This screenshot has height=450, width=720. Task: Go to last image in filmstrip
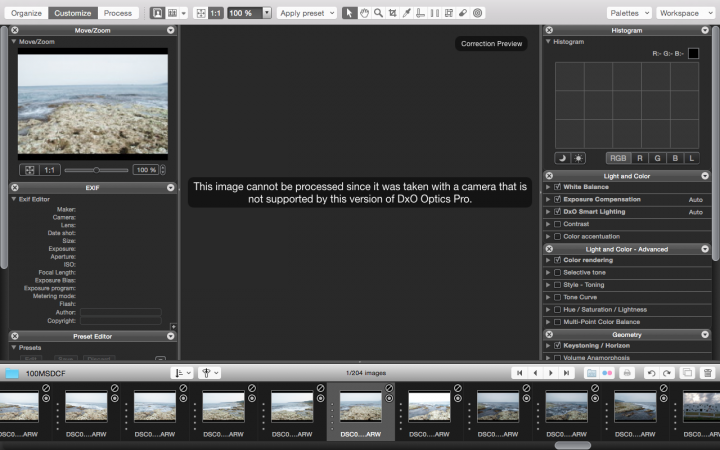(567, 373)
